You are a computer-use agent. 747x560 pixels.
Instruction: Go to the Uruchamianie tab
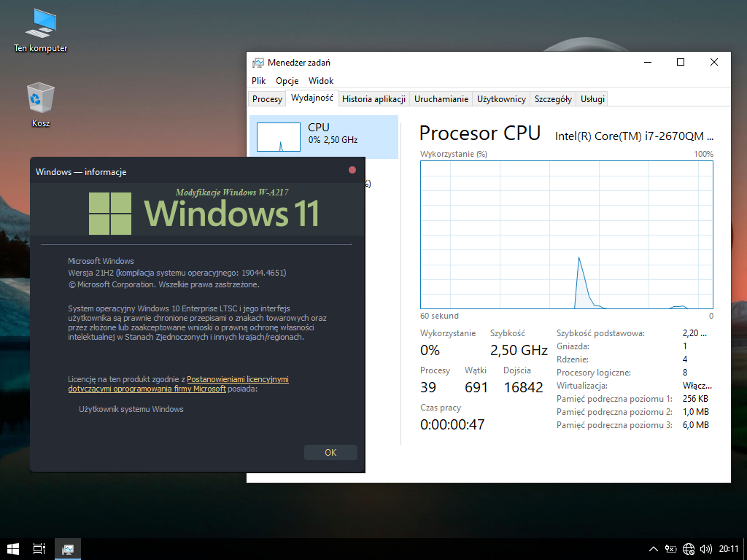pos(441,99)
